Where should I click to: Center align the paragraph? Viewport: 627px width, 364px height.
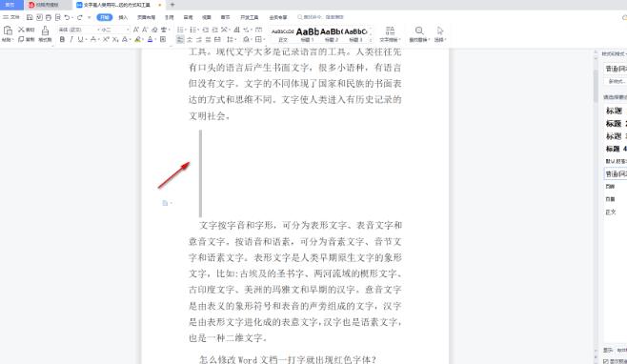190,39
